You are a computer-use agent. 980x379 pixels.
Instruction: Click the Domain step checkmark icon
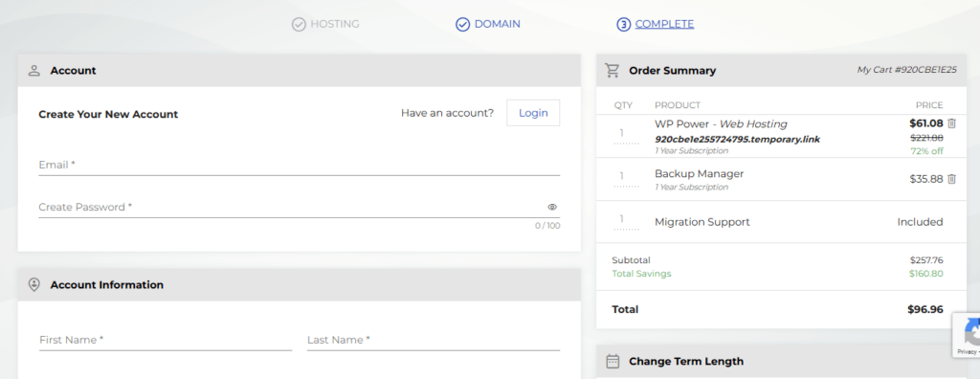tap(462, 24)
